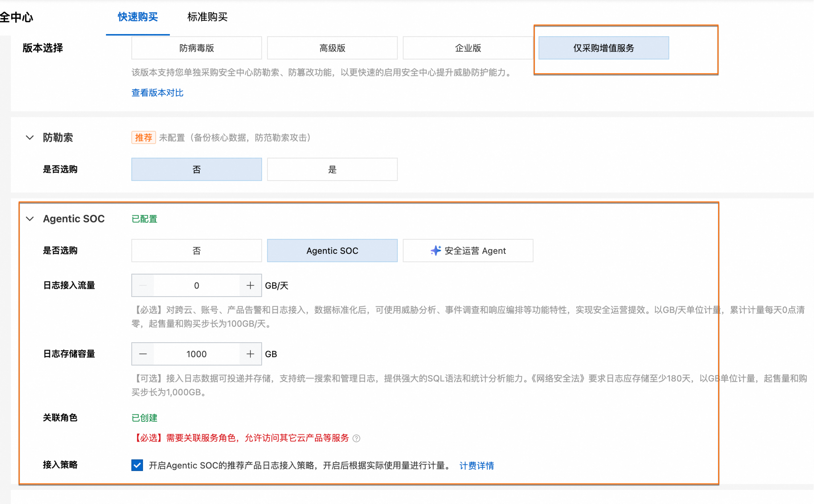The image size is (814, 504).
Task: Open 计费详情 link
Action: point(476,466)
